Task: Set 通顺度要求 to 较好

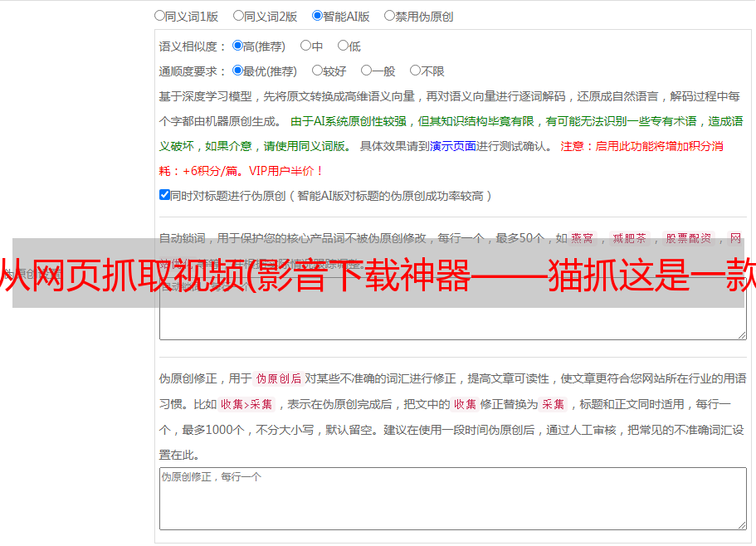Action: pyautogui.click(x=317, y=71)
